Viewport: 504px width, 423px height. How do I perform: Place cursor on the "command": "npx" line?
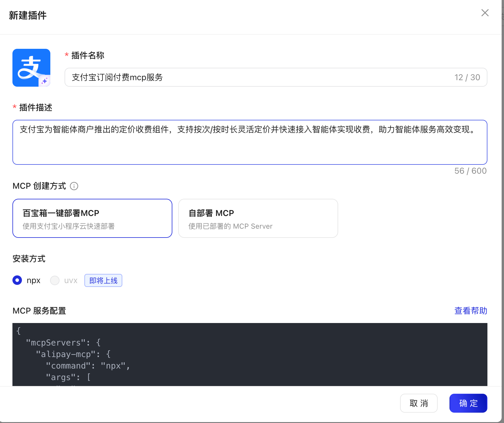(x=88, y=366)
